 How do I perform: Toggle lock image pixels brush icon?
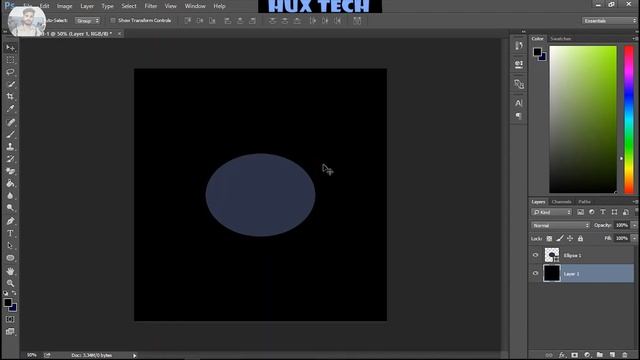point(560,238)
